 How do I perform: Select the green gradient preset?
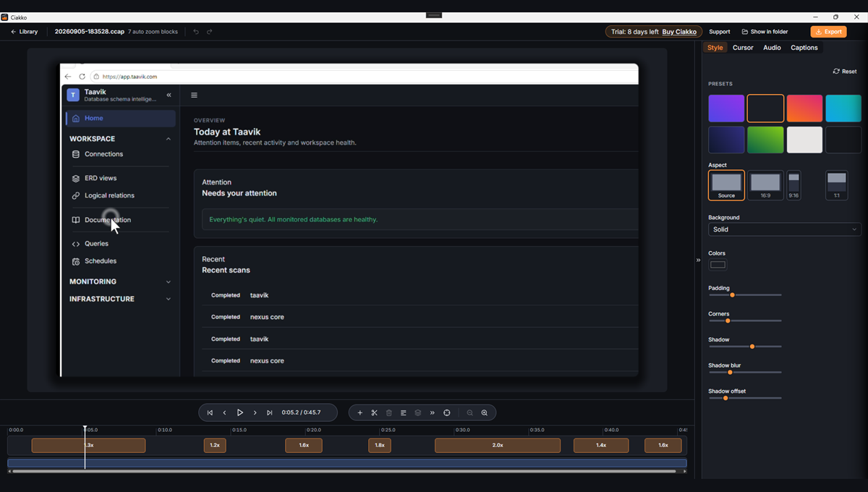click(765, 140)
